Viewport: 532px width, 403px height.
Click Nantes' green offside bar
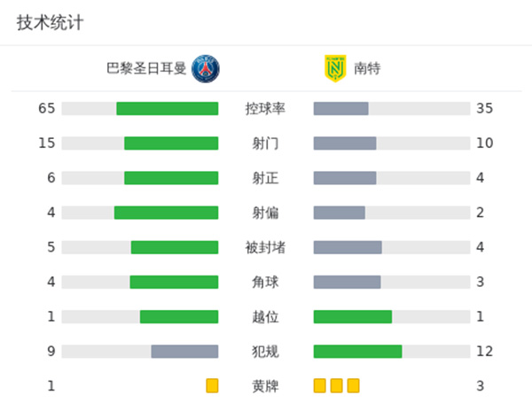coord(353,316)
